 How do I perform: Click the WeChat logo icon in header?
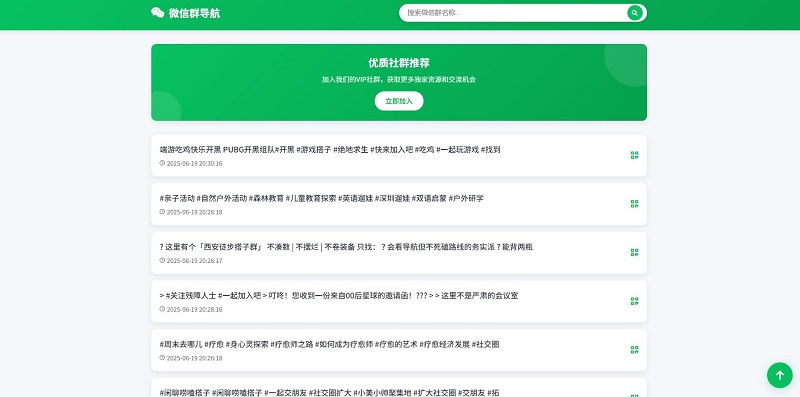coord(158,13)
